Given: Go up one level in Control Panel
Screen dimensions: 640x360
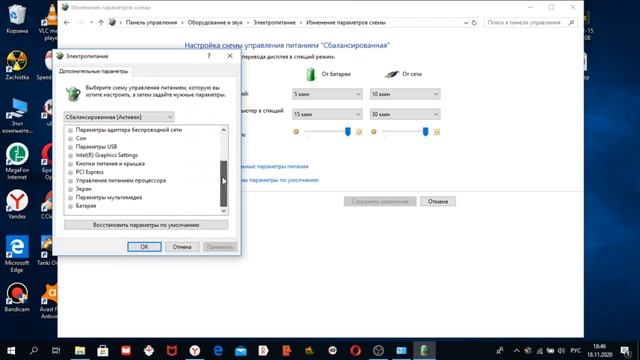Looking at the screenshot, I should click(101, 22).
